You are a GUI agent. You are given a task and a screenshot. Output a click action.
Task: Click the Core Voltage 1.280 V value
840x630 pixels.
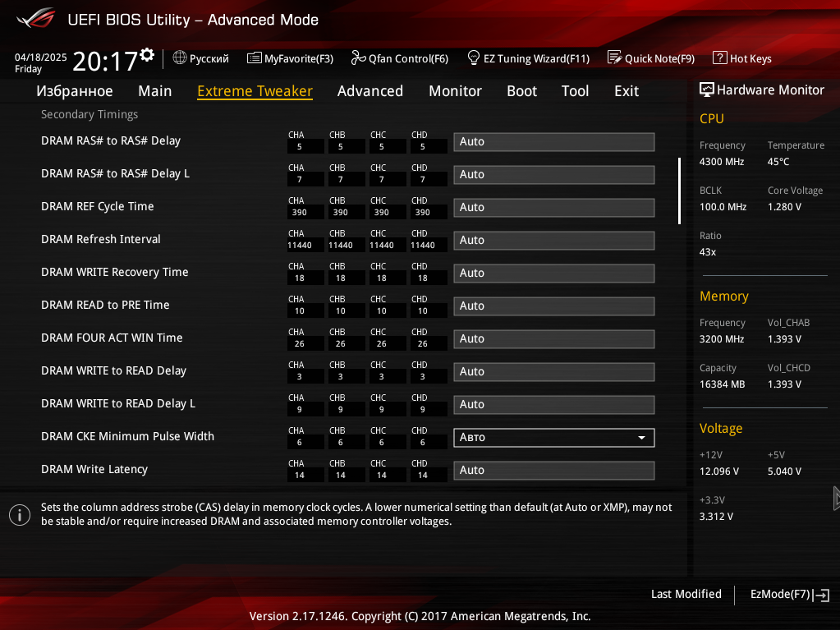point(784,207)
